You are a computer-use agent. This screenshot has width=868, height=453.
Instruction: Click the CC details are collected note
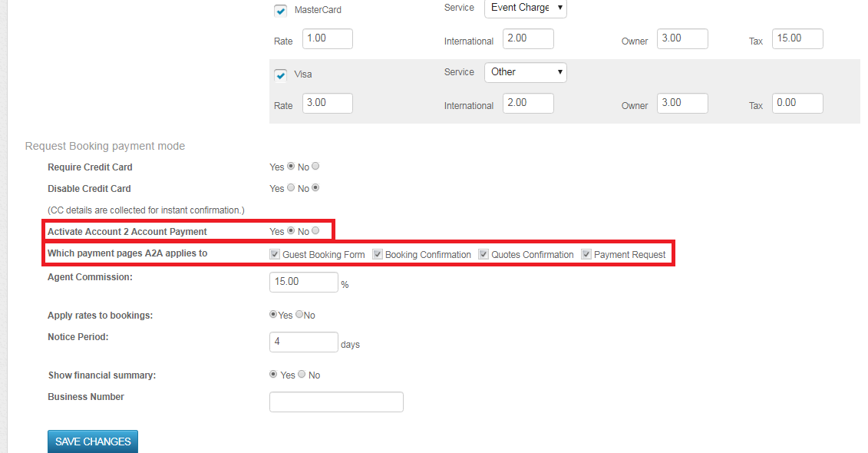(146, 210)
